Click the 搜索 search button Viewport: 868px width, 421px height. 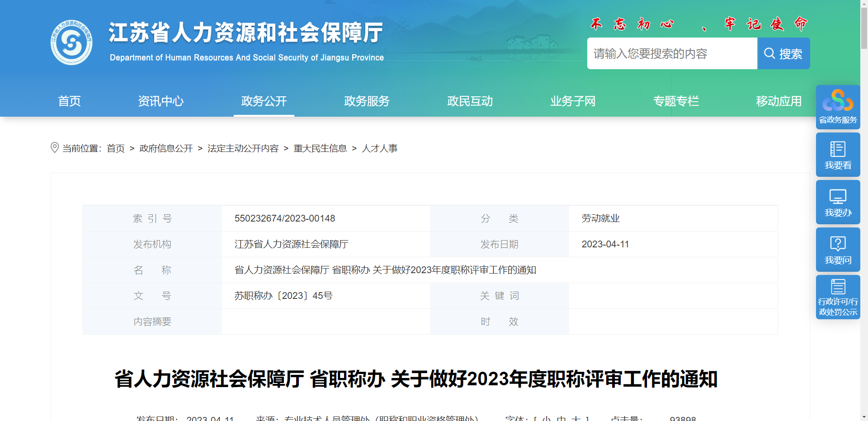tap(783, 53)
